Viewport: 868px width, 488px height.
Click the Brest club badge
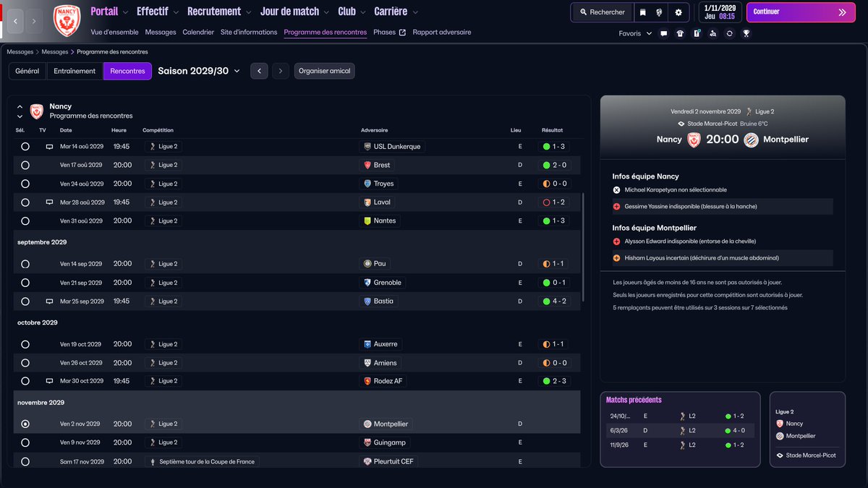pos(367,165)
